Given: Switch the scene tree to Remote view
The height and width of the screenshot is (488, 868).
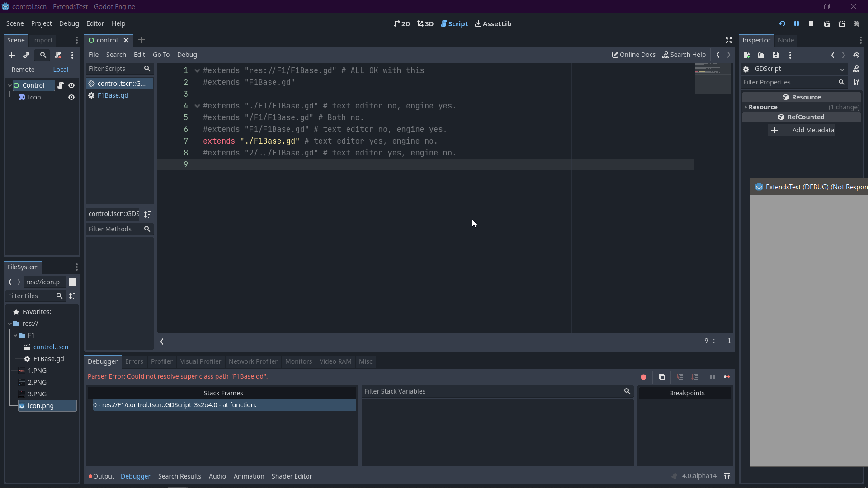Looking at the screenshot, I should [x=23, y=70].
